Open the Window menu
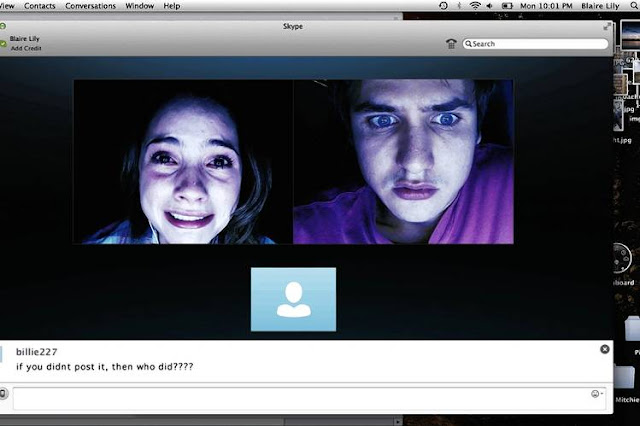The image size is (640, 426). (140, 6)
